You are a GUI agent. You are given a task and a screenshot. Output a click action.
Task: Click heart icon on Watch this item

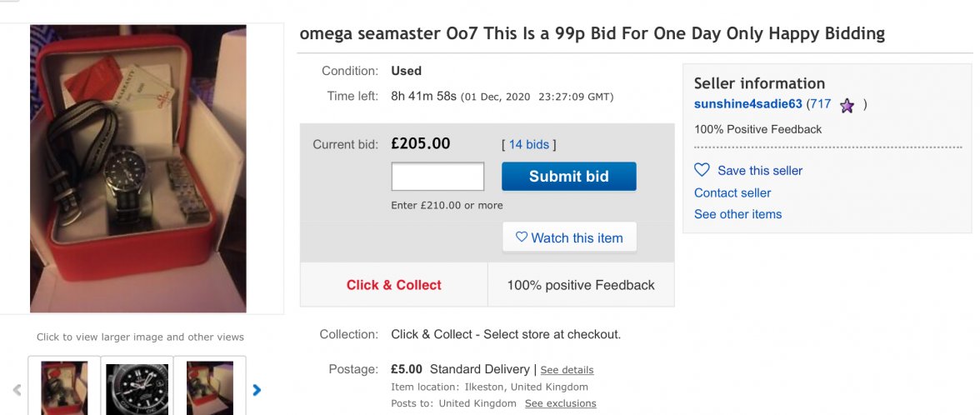[522, 237]
